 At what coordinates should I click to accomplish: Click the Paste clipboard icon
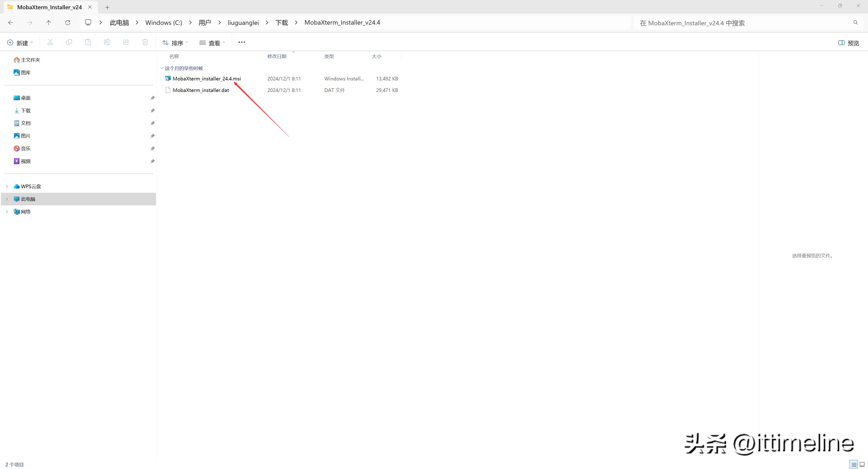point(88,42)
